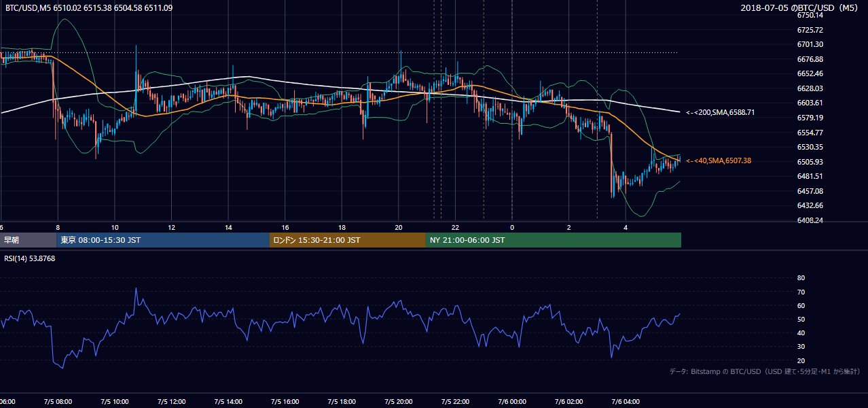Select the 200 SMA label 6588.71
Image resolution: width=868 pixels, height=408 pixels.
point(720,112)
